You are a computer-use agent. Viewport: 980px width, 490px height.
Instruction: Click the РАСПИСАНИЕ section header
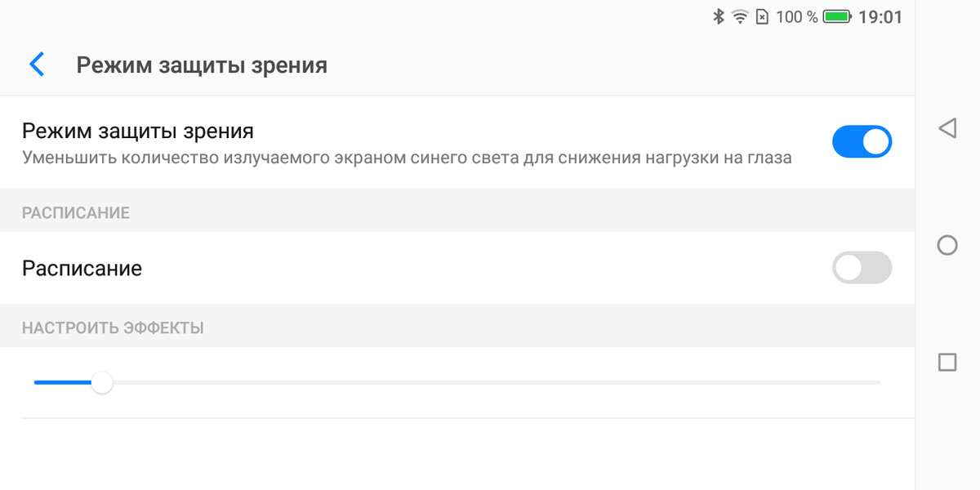click(x=76, y=213)
